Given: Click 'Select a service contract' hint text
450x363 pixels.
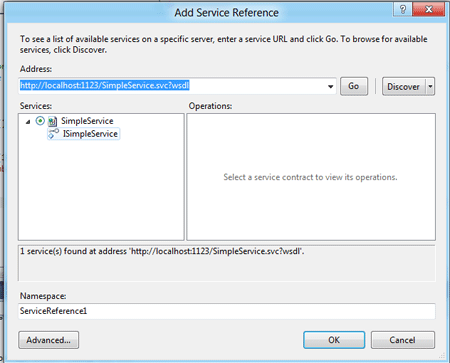Looking at the screenshot, I should [310, 177].
